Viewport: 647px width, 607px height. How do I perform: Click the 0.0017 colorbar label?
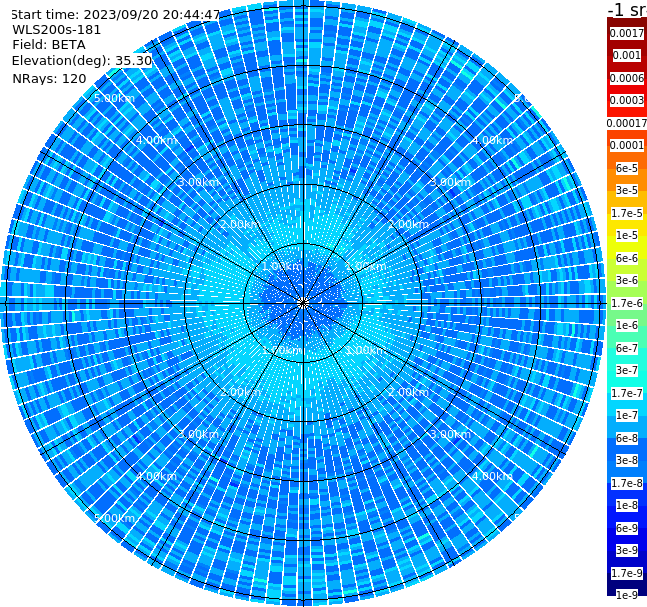627,33
